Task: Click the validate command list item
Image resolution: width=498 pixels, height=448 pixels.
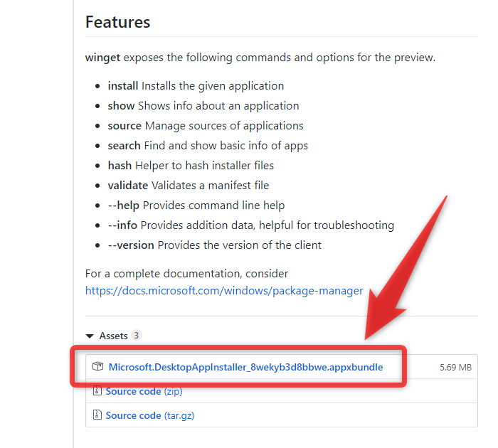Action: tap(189, 186)
